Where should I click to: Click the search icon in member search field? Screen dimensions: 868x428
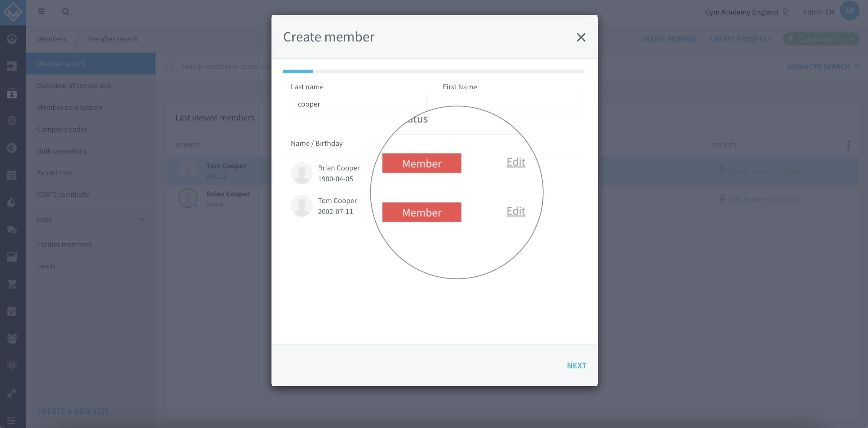(x=169, y=66)
